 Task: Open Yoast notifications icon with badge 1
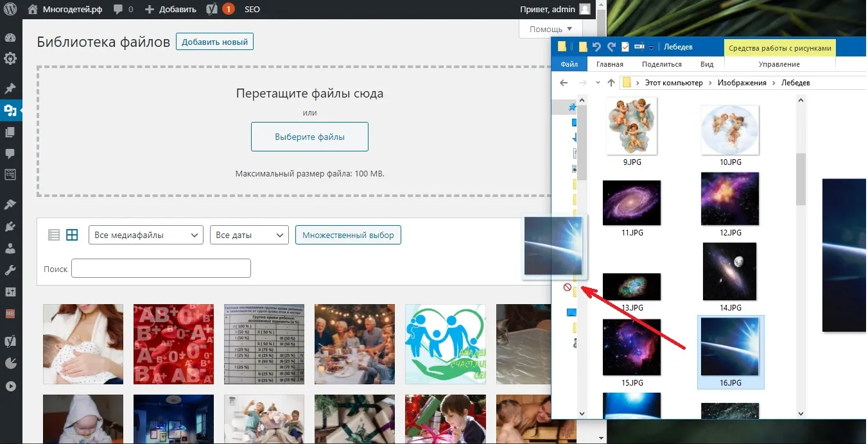pyautogui.click(x=220, y=10)
